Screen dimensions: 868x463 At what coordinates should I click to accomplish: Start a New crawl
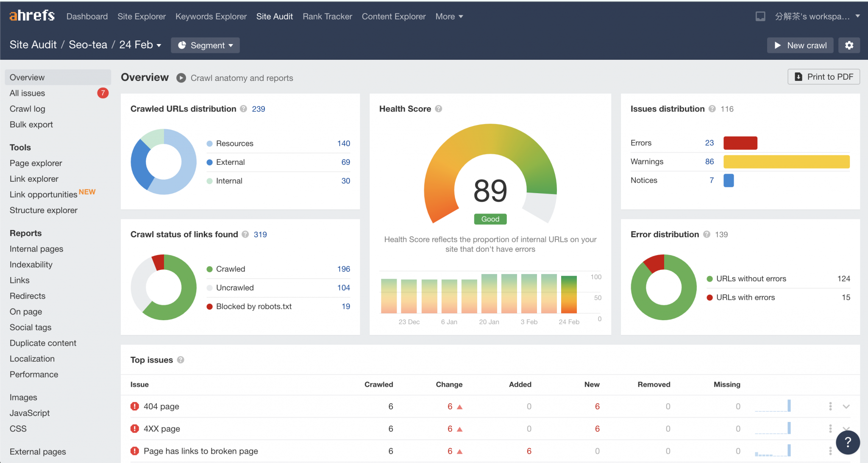(800, 45)
